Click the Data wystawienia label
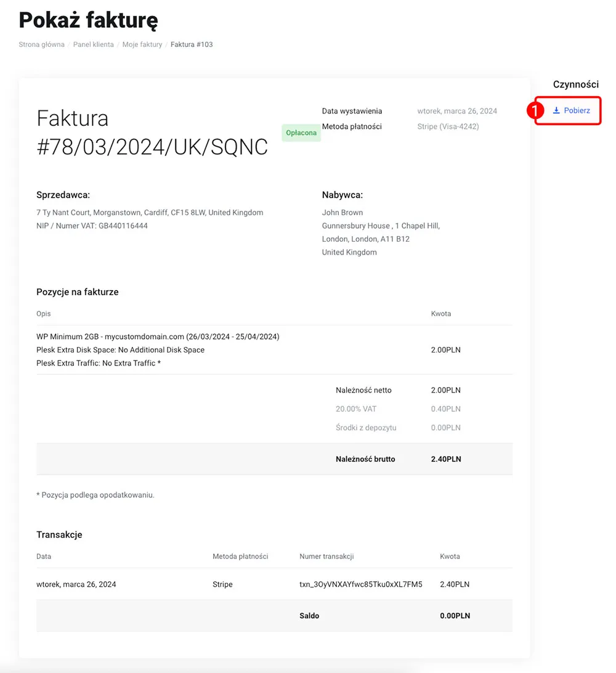Screen dimensions: 616x673 352,111
